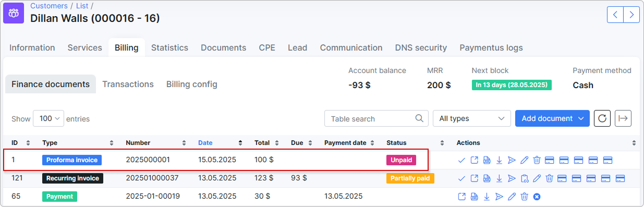Download recurring invoice 202501000037
Screen dimensions: 644x207
(499, 178)
